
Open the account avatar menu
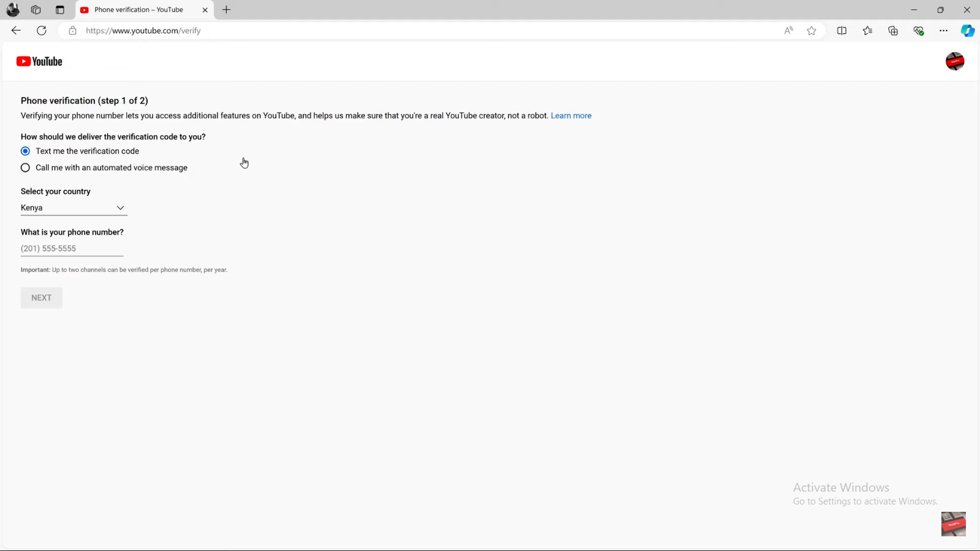955,61
